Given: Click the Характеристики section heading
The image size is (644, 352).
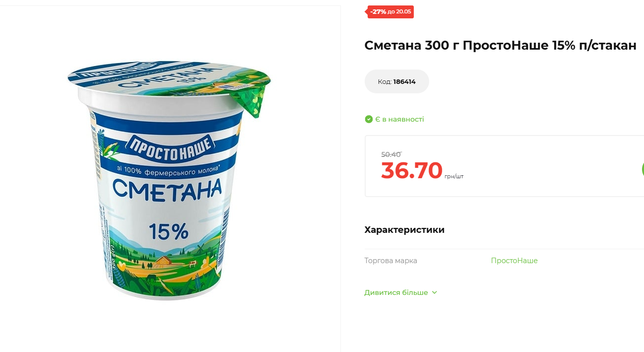Looking at the screenshot, I should pyautogui.click(x=404, y=230).
